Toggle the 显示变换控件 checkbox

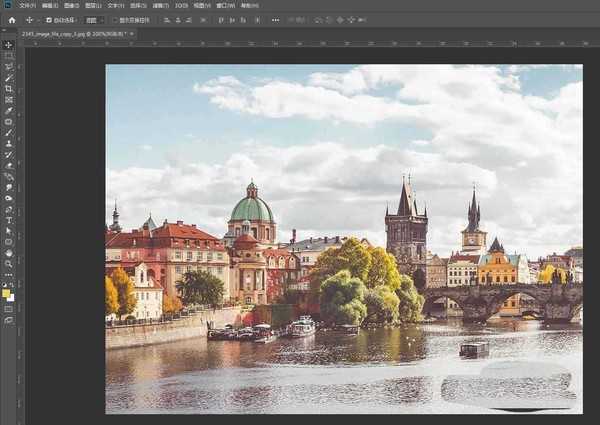click(x=115, y=19)
